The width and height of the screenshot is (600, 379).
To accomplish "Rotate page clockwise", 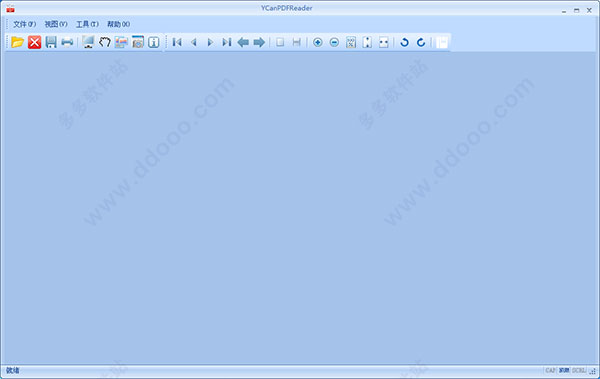I will coord(421,42).
